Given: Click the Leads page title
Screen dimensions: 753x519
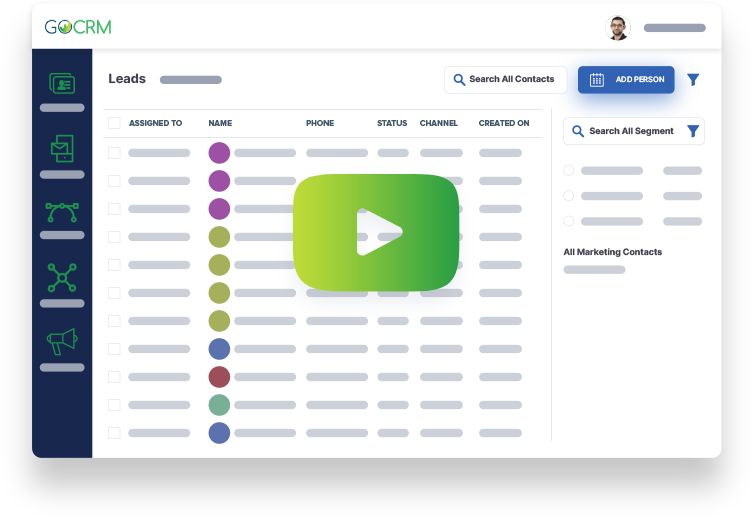Looking at the screenshot, I should 127,79.
